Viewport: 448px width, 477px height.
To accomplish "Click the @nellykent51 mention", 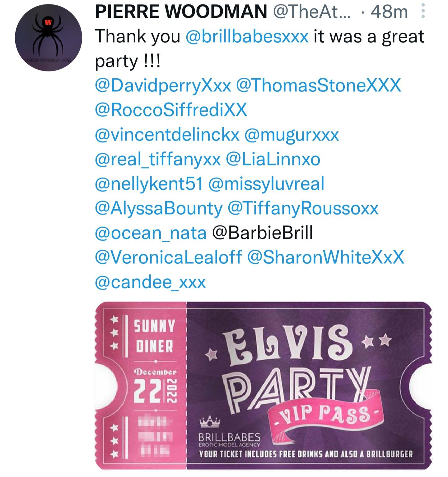I will (149, 184).
